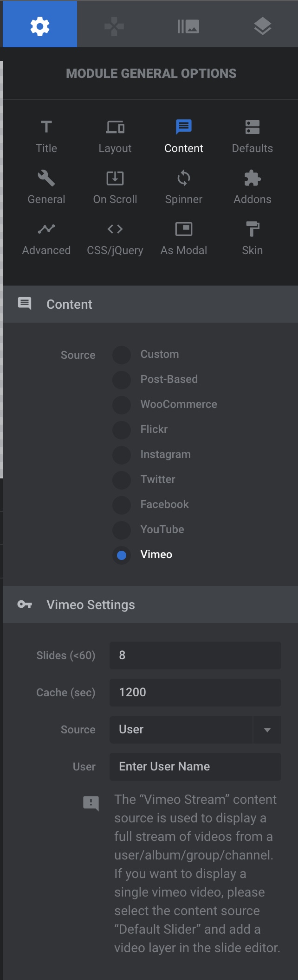Select the Title options icon

[46, 127]
